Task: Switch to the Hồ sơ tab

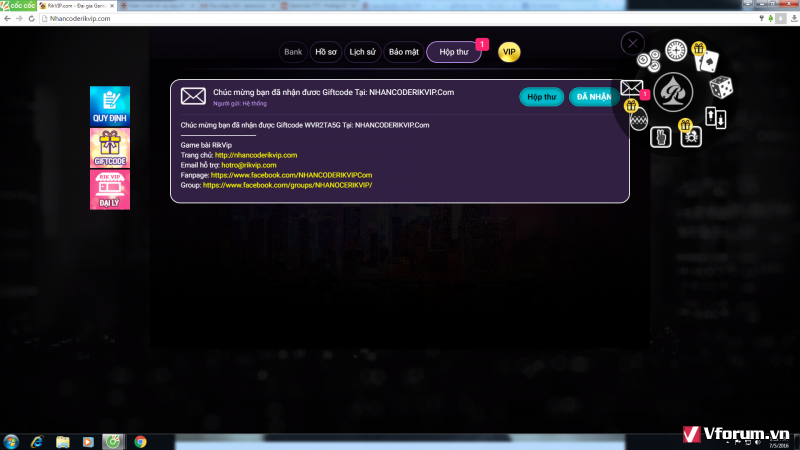Action: [x=326, y=52]
